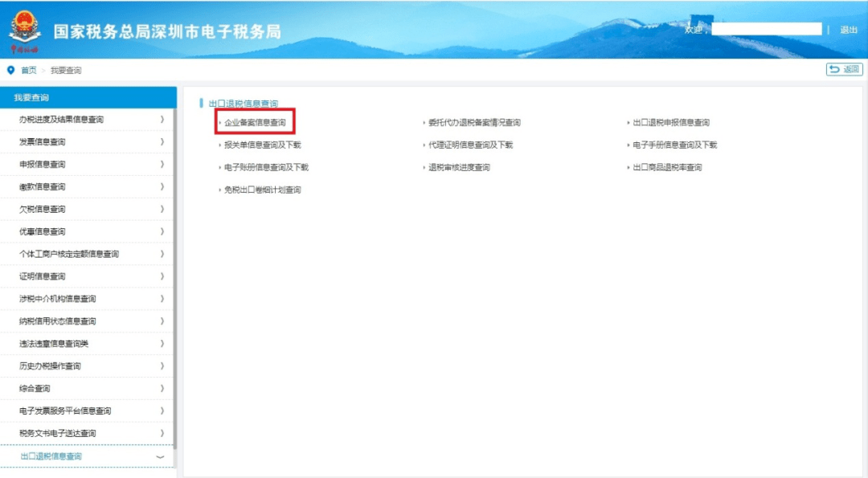Image resolution: width=868 pixels, height=478 pixels.
Task: Expand 申报信息查询 sidebar arrow
Action: 162,165
